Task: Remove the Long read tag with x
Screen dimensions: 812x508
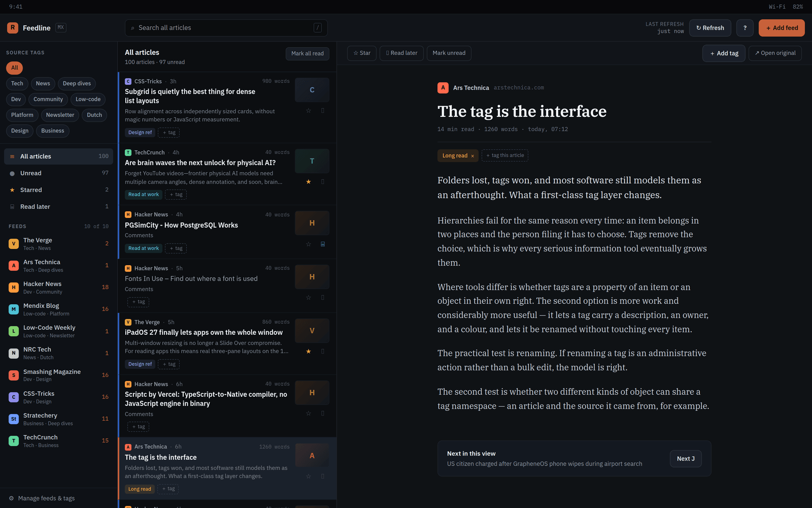Action: (472, 156)
